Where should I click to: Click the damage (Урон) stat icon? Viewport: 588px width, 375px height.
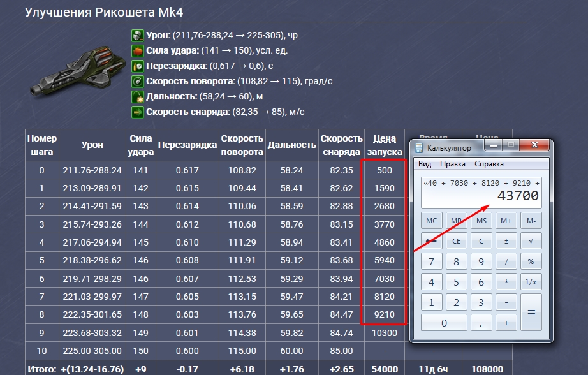(x=138, y=36)
